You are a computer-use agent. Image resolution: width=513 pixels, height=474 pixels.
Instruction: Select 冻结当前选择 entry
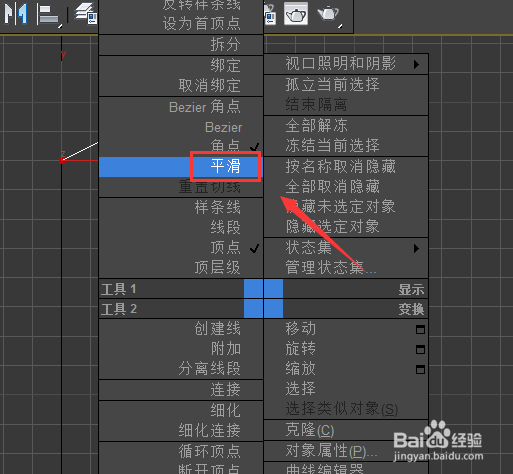[332, 146]
